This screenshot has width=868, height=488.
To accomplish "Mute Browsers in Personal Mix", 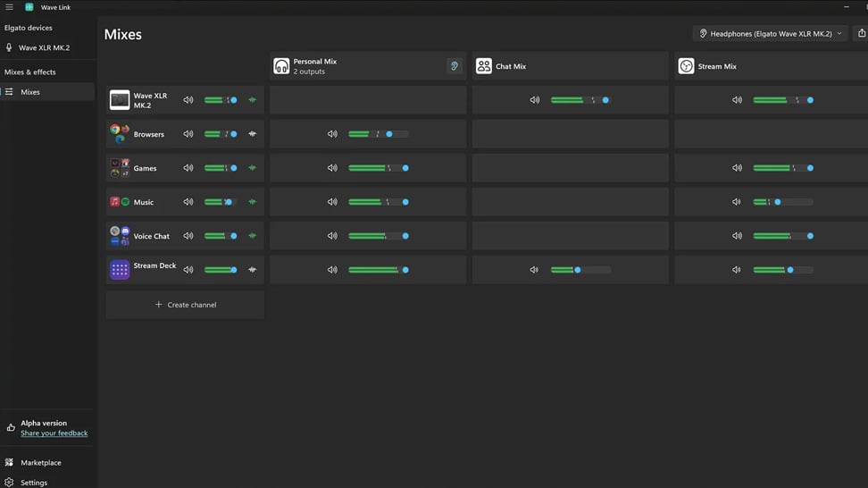I will pos(332,134).
